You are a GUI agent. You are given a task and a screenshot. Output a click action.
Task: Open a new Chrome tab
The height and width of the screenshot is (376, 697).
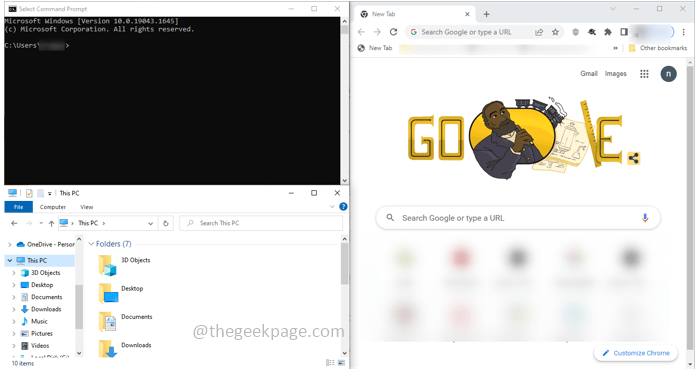tap(486, 14)
